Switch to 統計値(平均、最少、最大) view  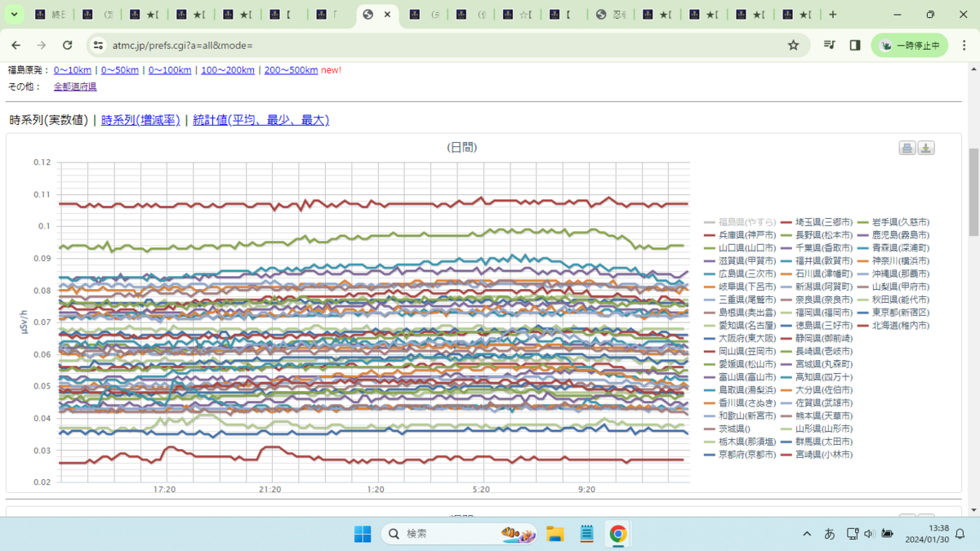[x=261, y=120]
